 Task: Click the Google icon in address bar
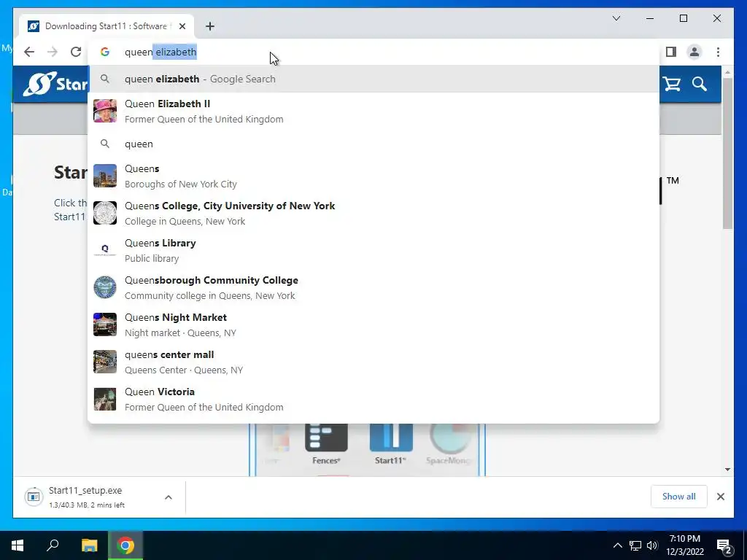[105, 52]
